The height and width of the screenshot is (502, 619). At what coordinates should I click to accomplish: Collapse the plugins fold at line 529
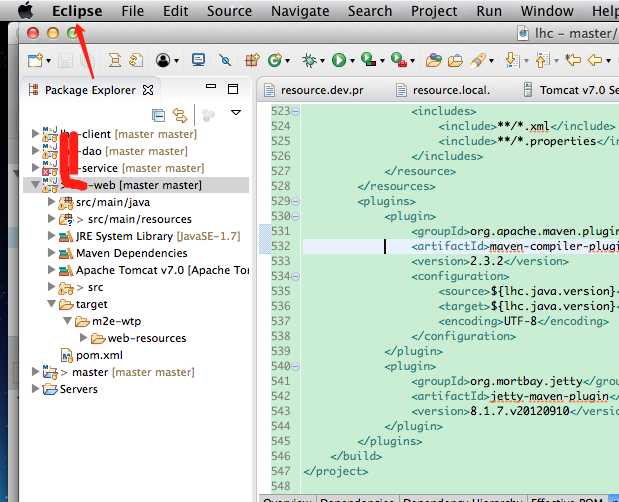(x=295, y=201)
